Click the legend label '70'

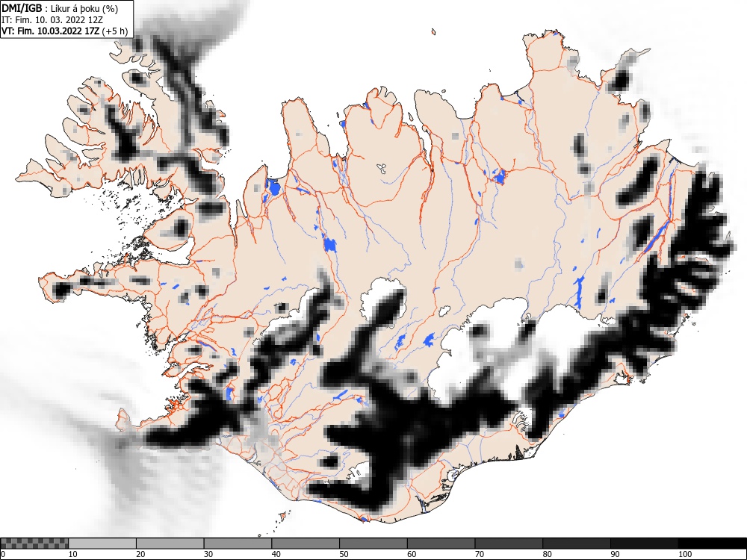click(x=479, y=554)
